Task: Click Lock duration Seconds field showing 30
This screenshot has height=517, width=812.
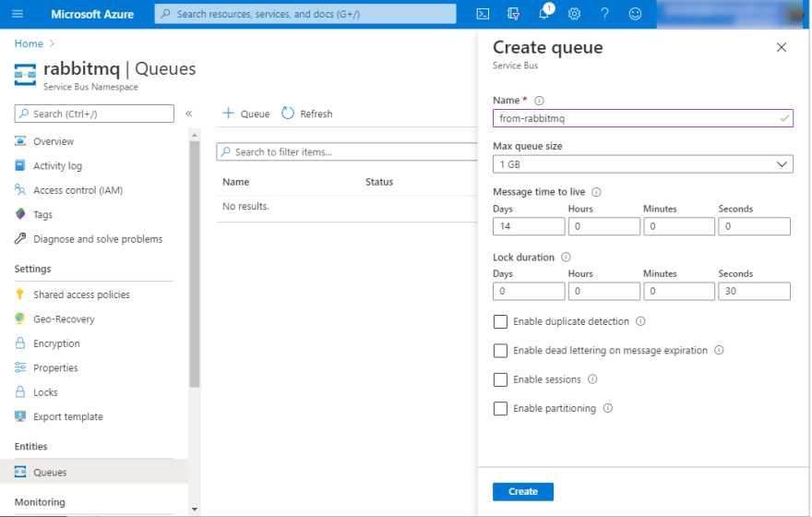Action: click(754, 291)
